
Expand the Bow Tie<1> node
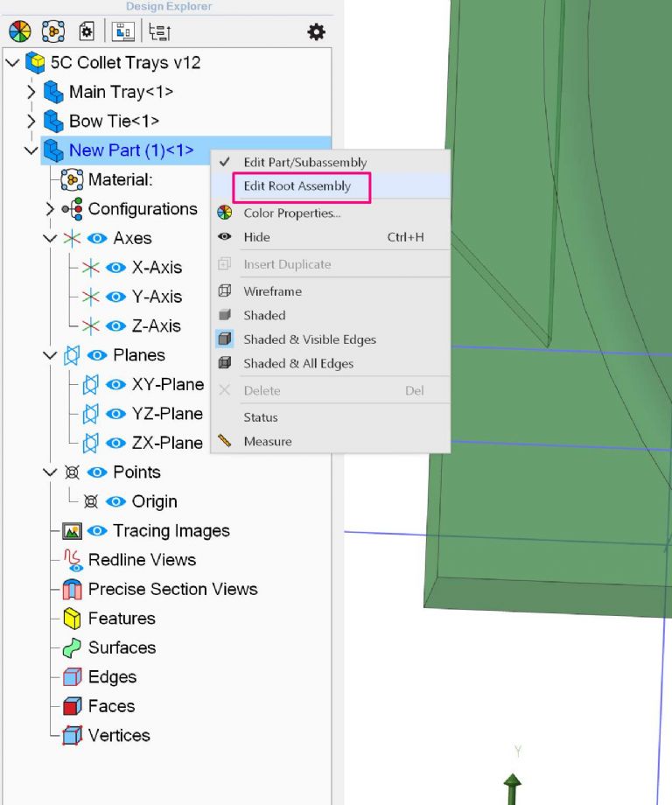tap(31, 121)
